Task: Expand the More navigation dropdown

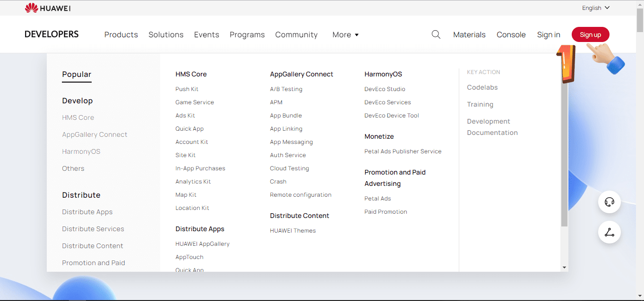Action: point(345,34)
